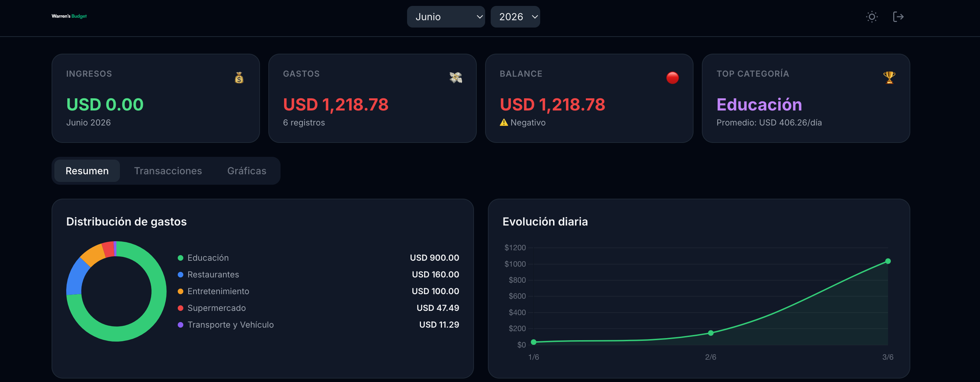Click the orange Entretenimiento legend dot
Image resolution: width=980 pixels, height=382 pixels.
(181, 291)
